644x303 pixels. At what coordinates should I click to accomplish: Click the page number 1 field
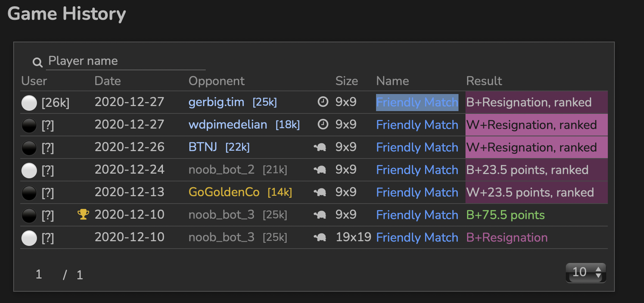[x=39, y=274]
